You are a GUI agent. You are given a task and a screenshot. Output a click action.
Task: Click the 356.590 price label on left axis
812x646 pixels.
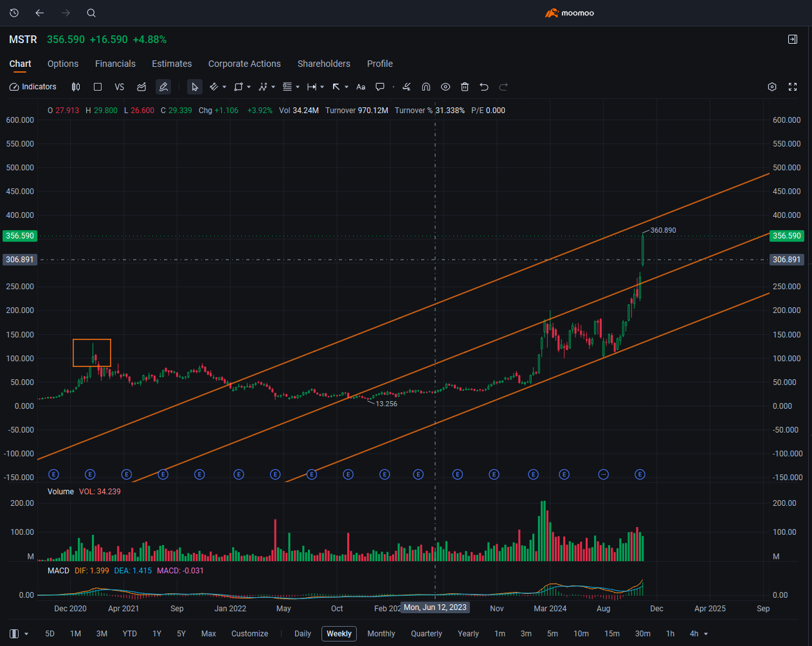pyautogui.click(x=20, y=236)
